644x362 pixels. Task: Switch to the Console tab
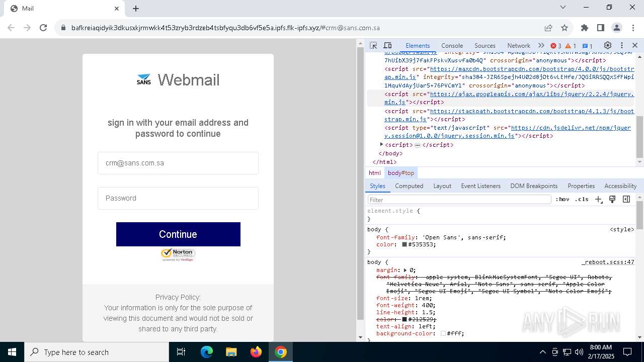[452, 45]
